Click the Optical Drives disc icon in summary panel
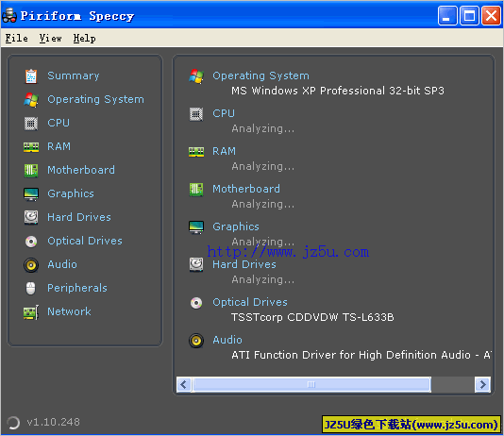504x436 pixels. [196, 303]
